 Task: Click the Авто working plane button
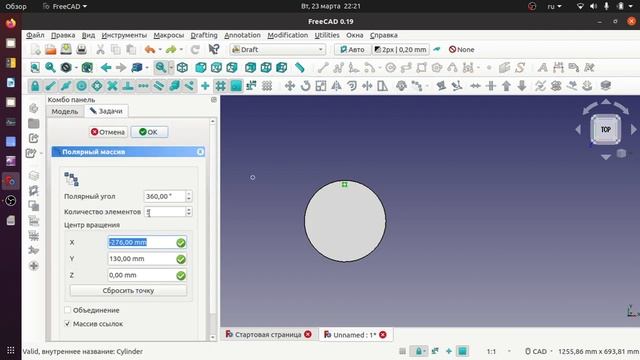(353, 49)
